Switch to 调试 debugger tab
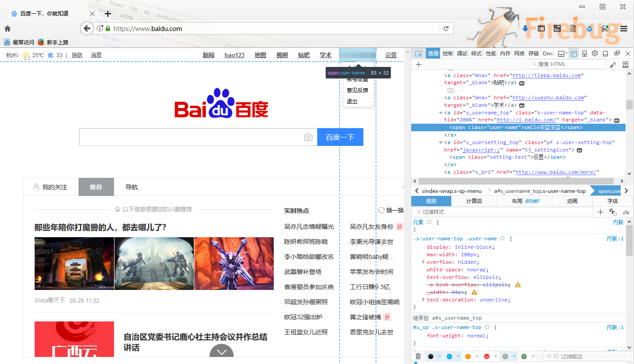The width and height of the screenshot is (634, 364). (x=462, y=54)
